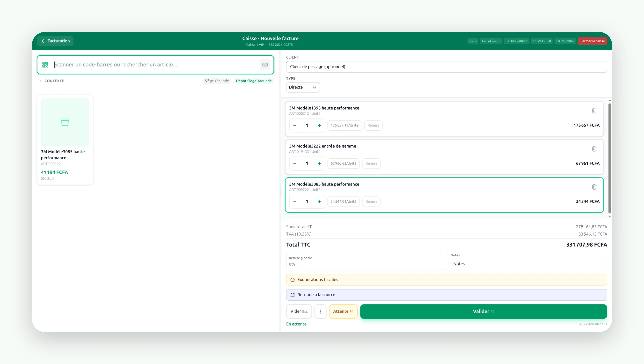
Task: Decrease quantity of 3M Modèle1395
Action: (295, 125)
